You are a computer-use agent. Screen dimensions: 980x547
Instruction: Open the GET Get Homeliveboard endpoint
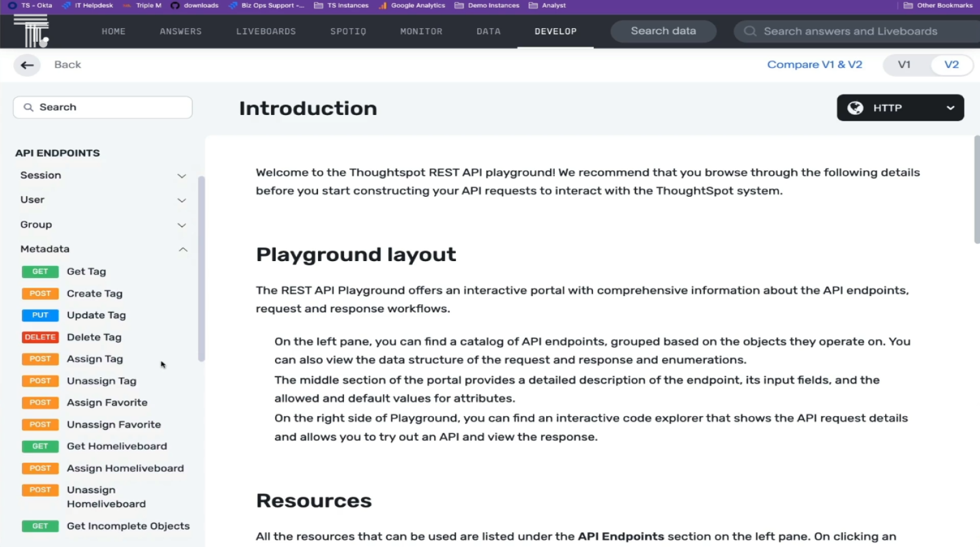click(117, 446)
